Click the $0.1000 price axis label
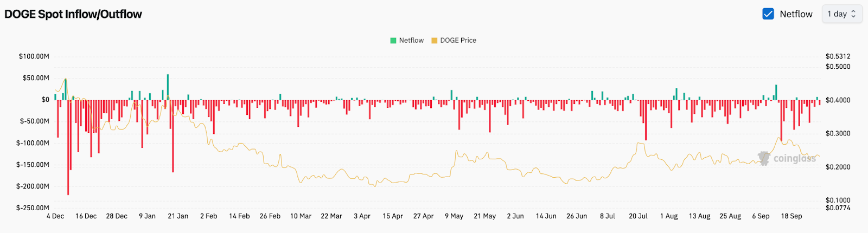The image size is (868, 233). coord(838,200)
